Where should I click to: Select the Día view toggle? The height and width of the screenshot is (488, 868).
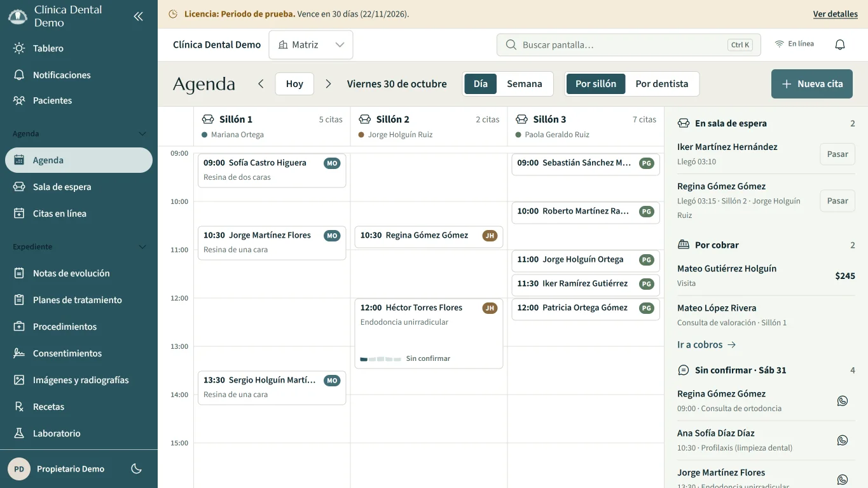[481, 84]
